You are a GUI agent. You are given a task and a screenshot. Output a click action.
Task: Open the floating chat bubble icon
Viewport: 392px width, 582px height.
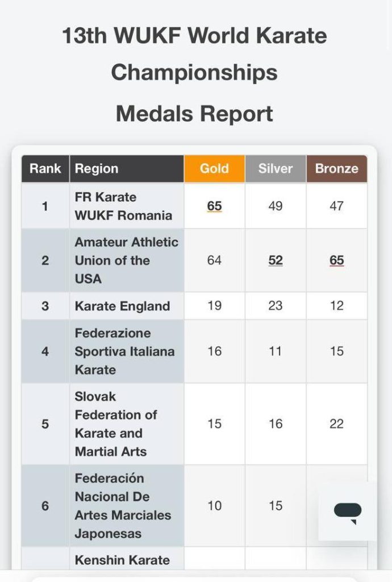click(348, 513)
